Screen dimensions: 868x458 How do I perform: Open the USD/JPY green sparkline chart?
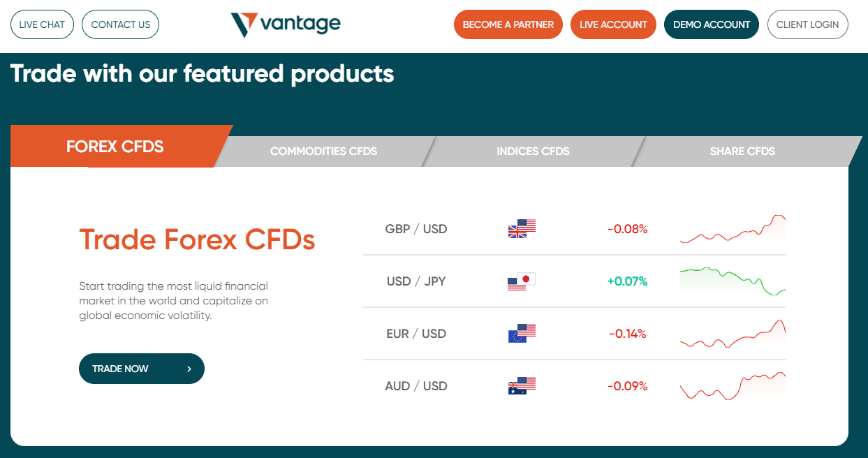[733, 281]
